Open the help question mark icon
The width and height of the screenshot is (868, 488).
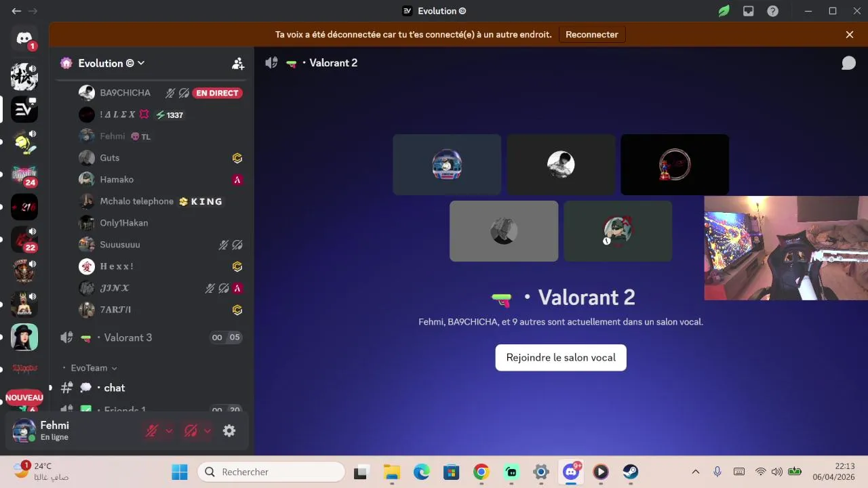[772, 11]
